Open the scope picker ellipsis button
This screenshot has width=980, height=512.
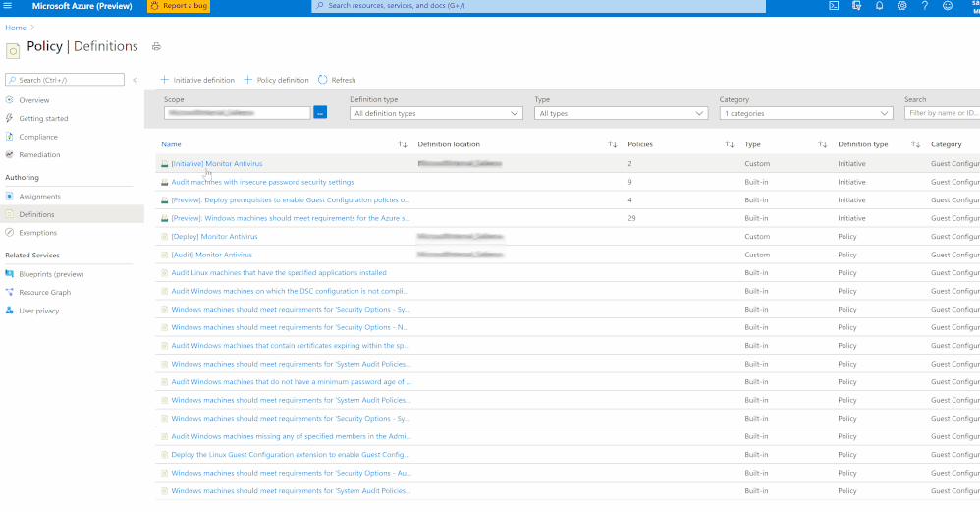pos(320,113)
